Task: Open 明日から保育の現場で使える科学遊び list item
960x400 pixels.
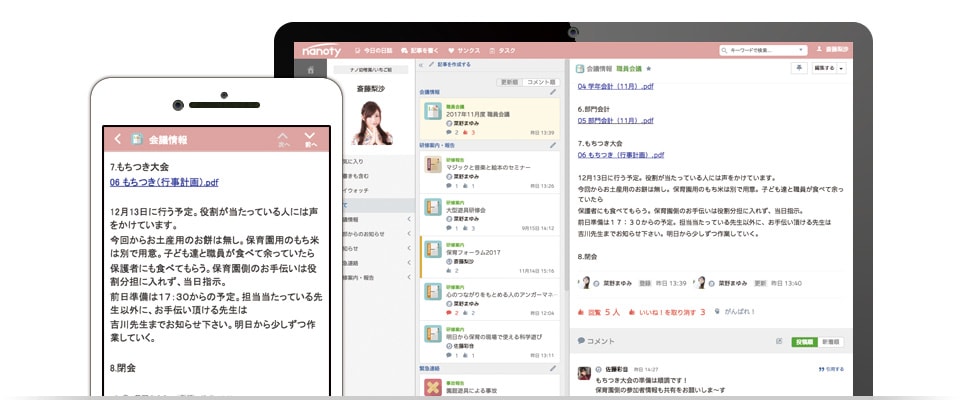Action: click(489, 341)
